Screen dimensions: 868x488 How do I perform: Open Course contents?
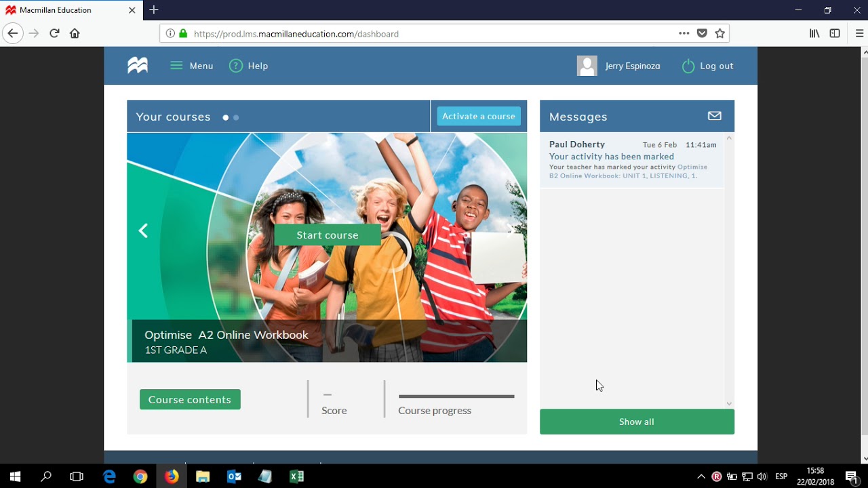(190, 399)
